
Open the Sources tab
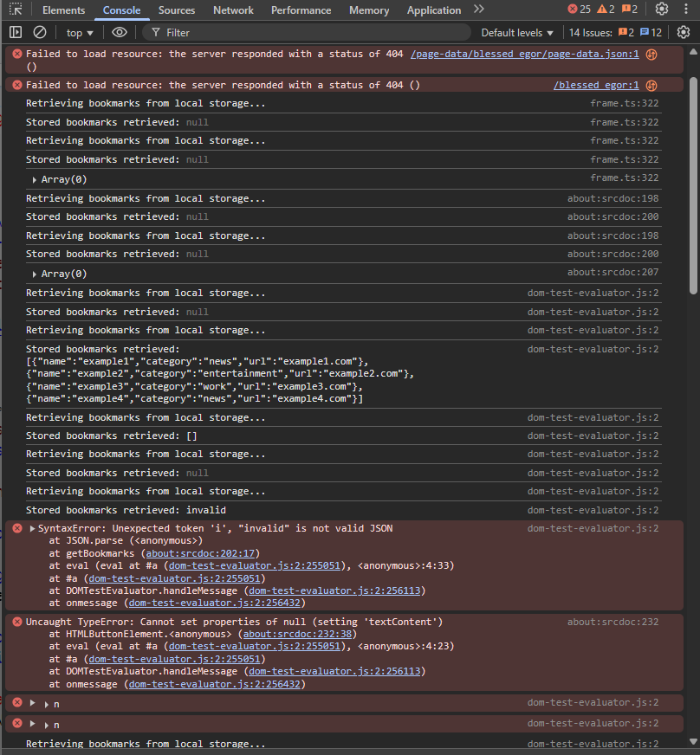(x=177, y=10)
